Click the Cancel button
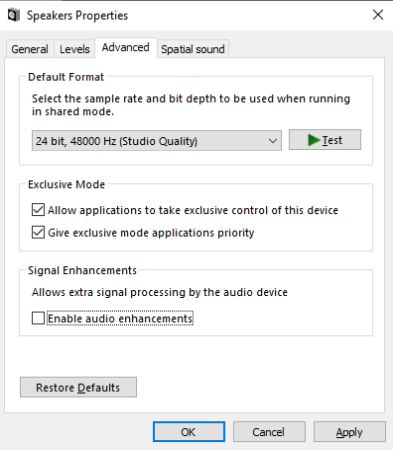The image size is (393, 450). click(269, 432)
